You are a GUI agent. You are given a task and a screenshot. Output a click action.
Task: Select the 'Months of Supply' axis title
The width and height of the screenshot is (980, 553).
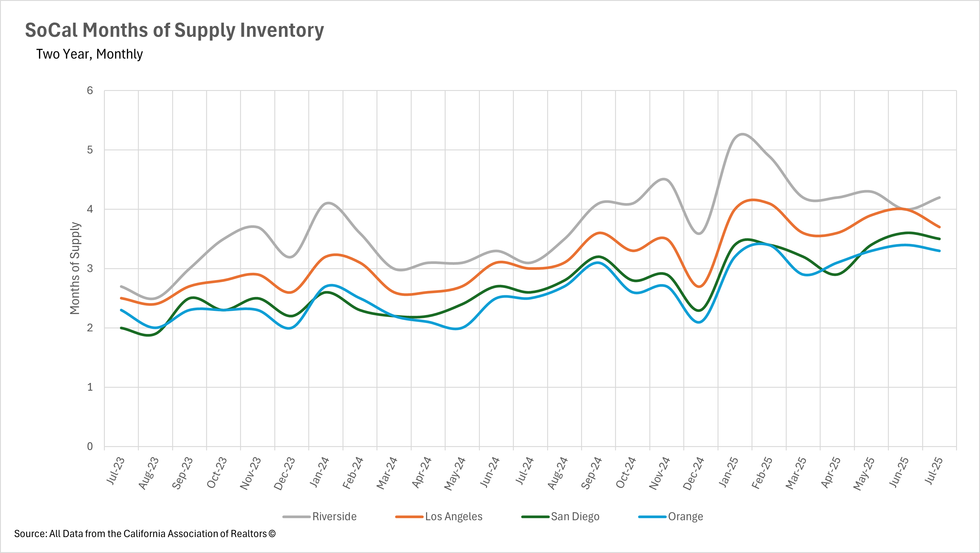pos(75,268)
